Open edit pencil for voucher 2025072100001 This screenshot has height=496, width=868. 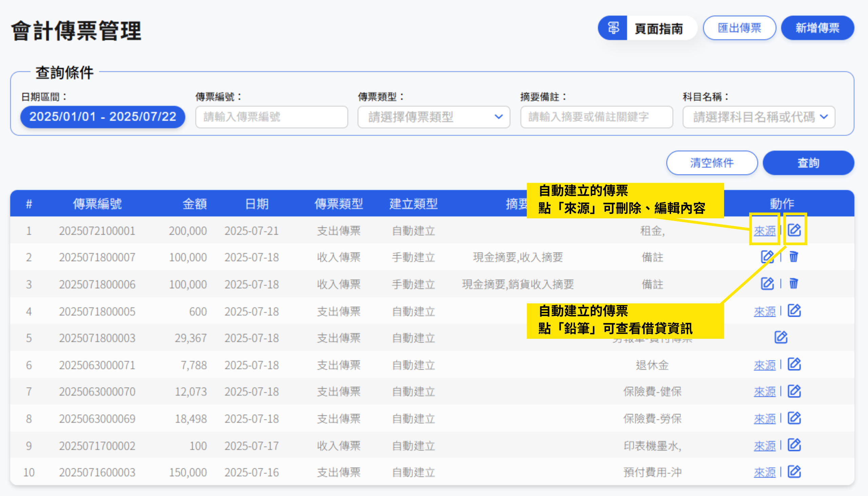click(794, 230)
